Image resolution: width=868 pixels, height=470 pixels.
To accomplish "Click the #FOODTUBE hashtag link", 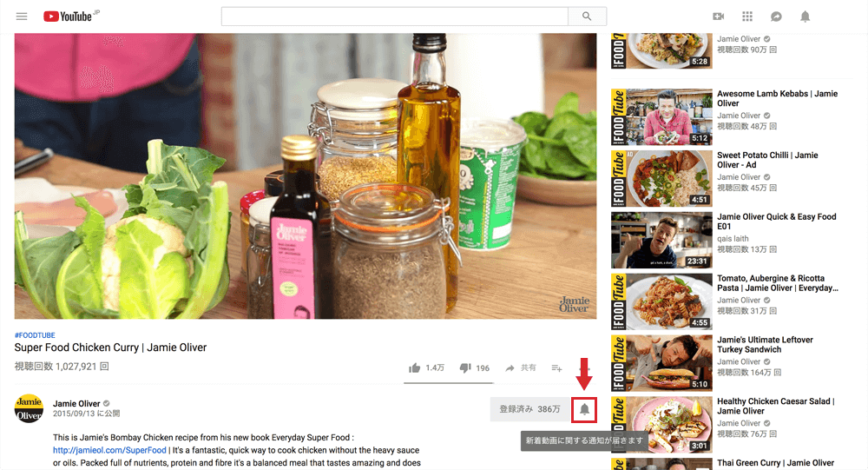I will click(35, 335).
